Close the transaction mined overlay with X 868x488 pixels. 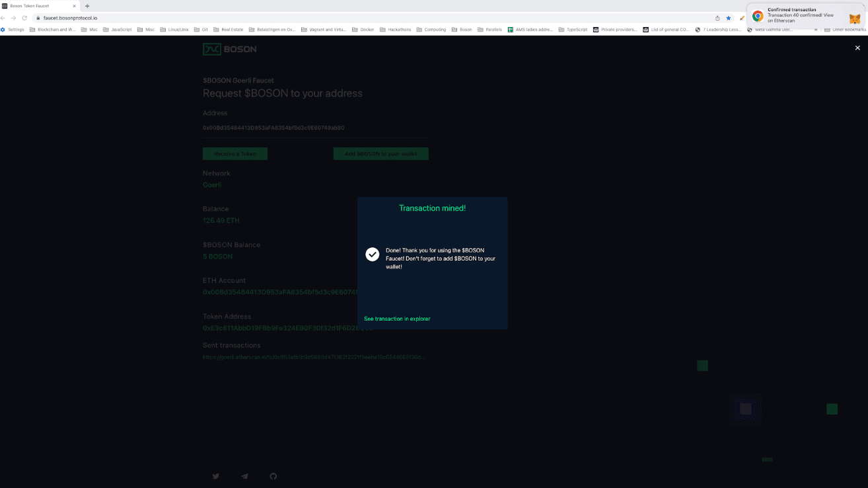pos(857,48)
